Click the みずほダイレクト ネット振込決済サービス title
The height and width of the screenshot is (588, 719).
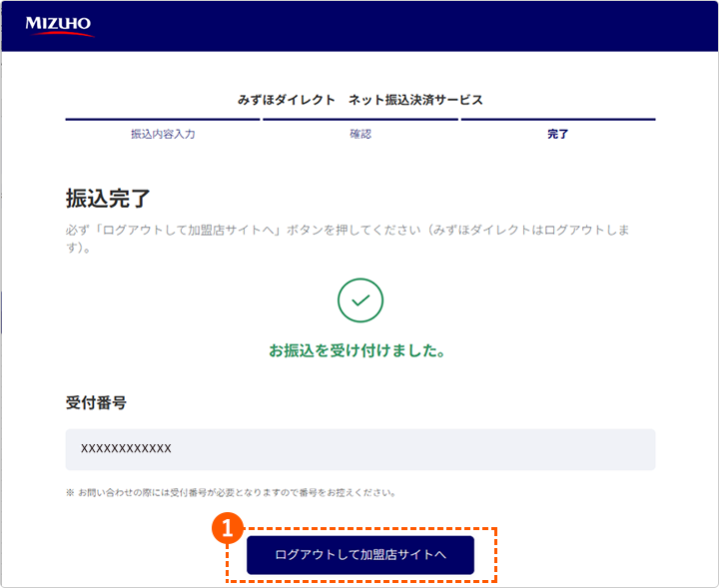tap(360, 100)
